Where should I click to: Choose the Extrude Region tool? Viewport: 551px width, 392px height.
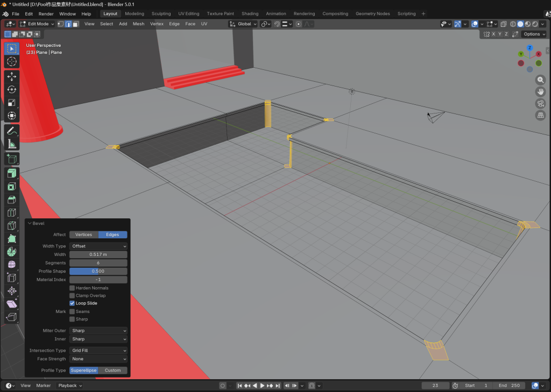coord(12,173)
